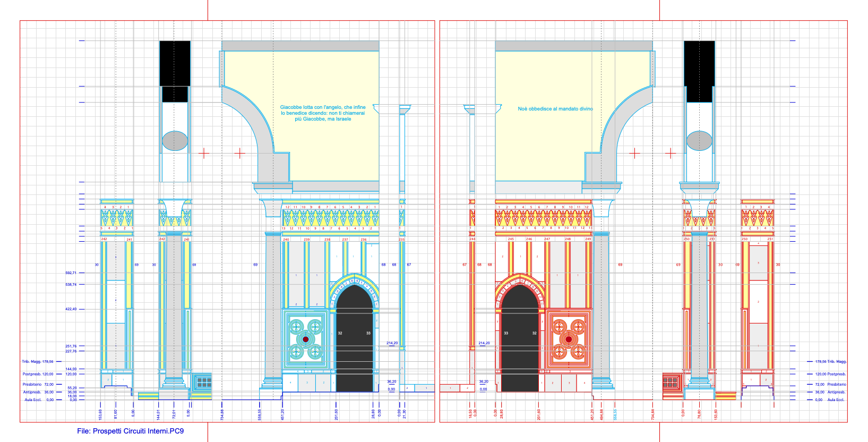Select blue bottom dimension 201,60 on left sheet
Image resolution: width=868 pixels, height=442 pixels.
[336, 414]
